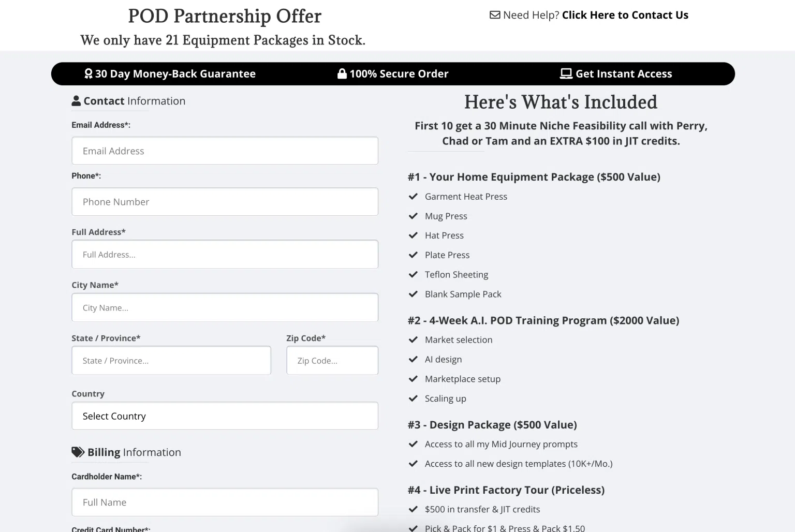Click the Cardholder Full Name field
Image resolution: width=795 pixels, height=532 pixels.
[225, 503]
